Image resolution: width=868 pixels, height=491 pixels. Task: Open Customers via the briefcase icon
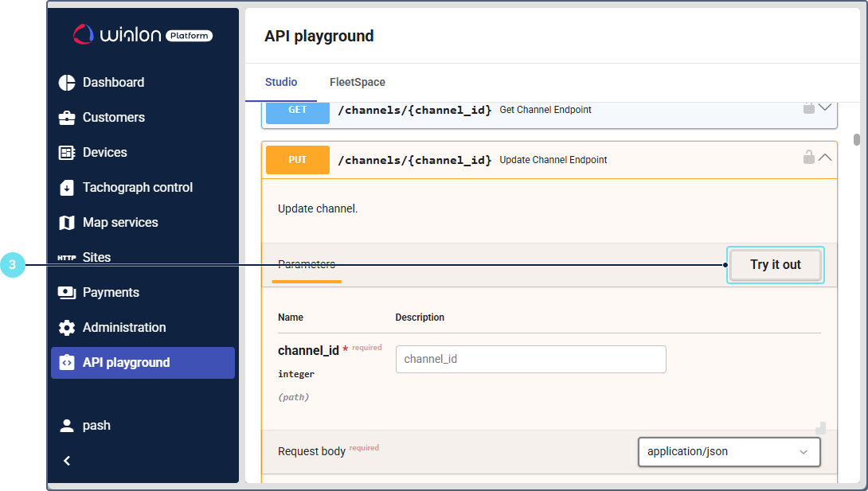67,118
